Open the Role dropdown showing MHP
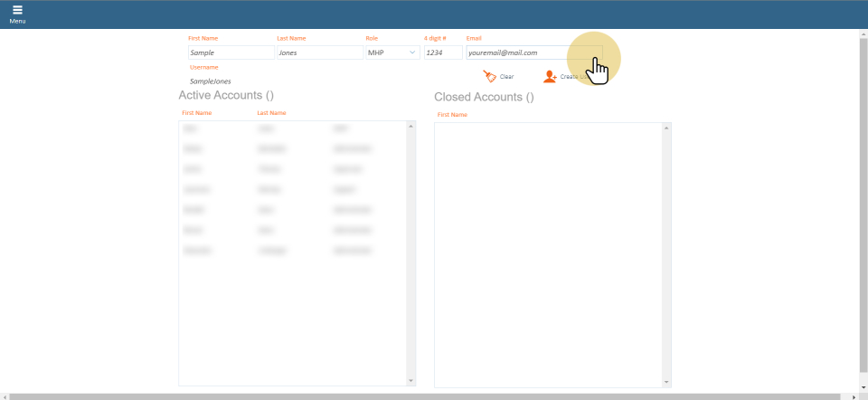868x400 pixels. pyautogui.click(x=392, y=52)
